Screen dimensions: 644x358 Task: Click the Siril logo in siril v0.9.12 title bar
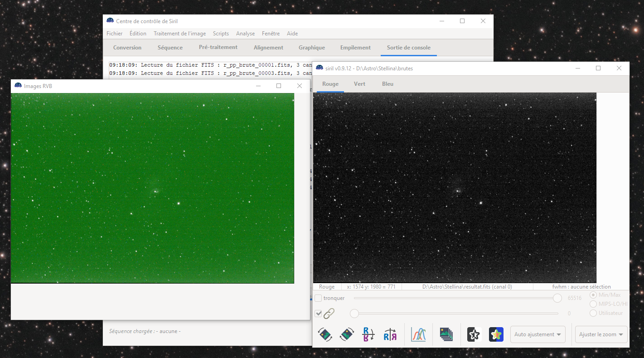click(x=320, y=68)
